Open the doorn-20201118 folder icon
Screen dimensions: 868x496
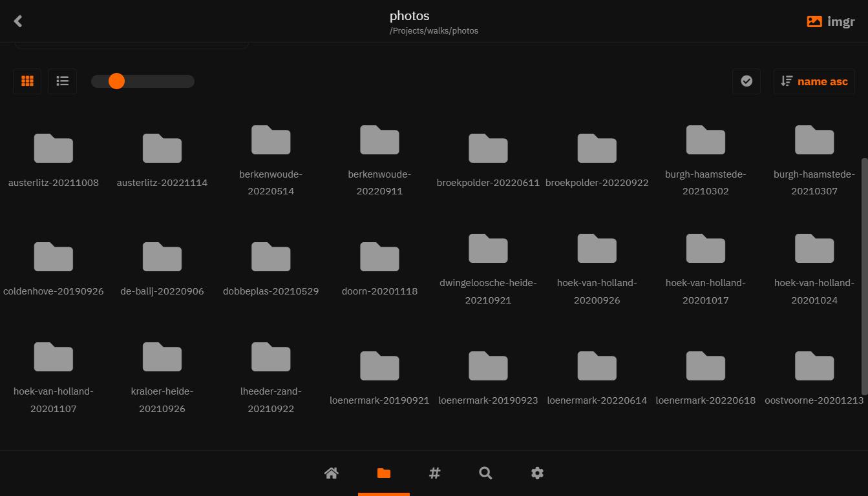379,256
